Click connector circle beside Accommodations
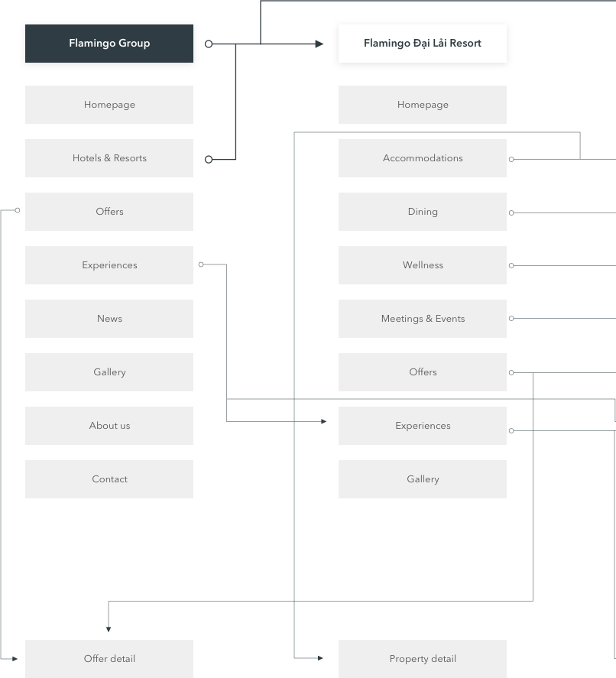Viewport: 616px width, 678px height. click(511, 160)
